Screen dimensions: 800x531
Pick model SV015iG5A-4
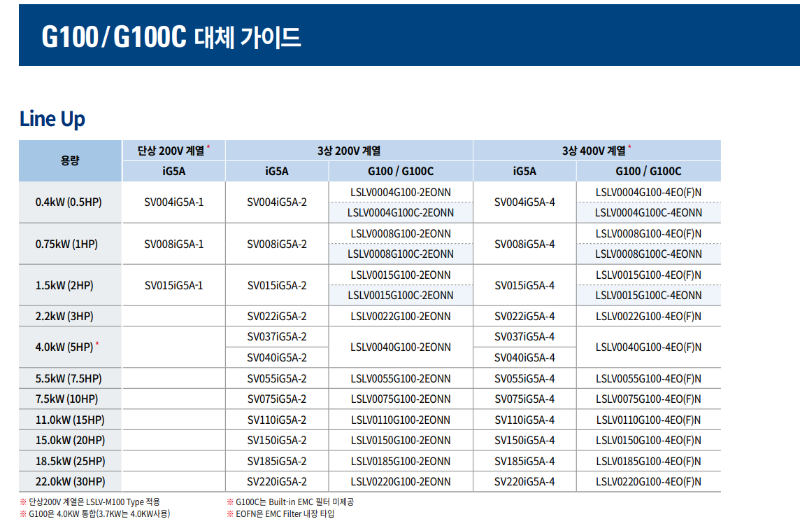(524, 285)
